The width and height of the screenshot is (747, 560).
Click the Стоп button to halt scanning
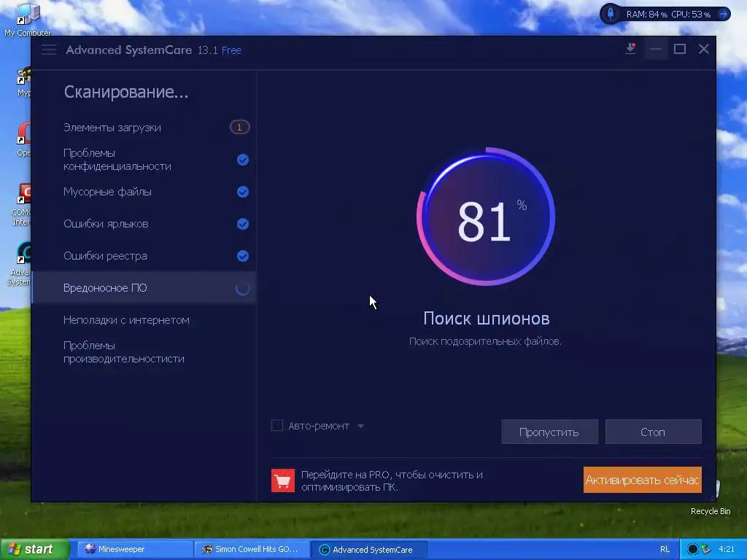coord(653,432)
